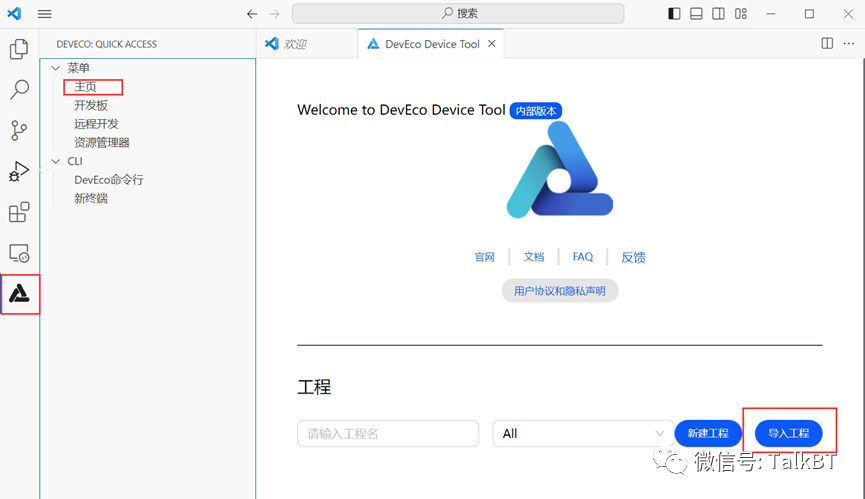Viewport: 865px width, 499px height.
Task: Select 资源管理器 in the menu tree
Action: point(102,143)
